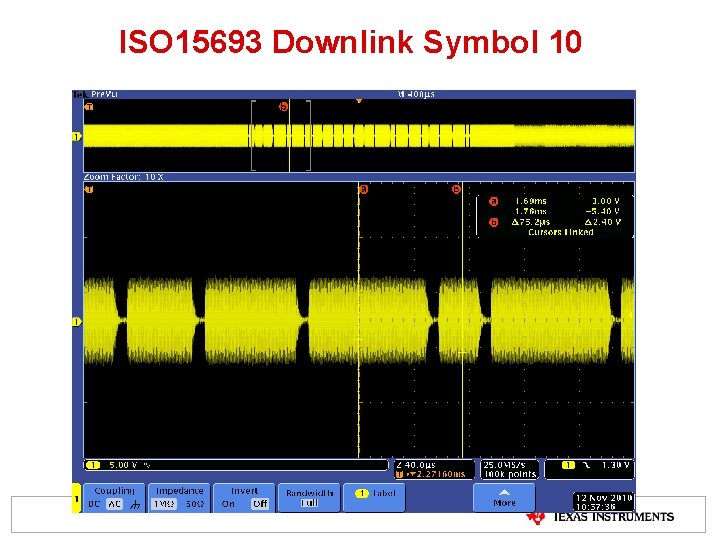This screenshot has width=720, height=540.
Task: Choose 50Ω impedance setting
Action: 195,504
